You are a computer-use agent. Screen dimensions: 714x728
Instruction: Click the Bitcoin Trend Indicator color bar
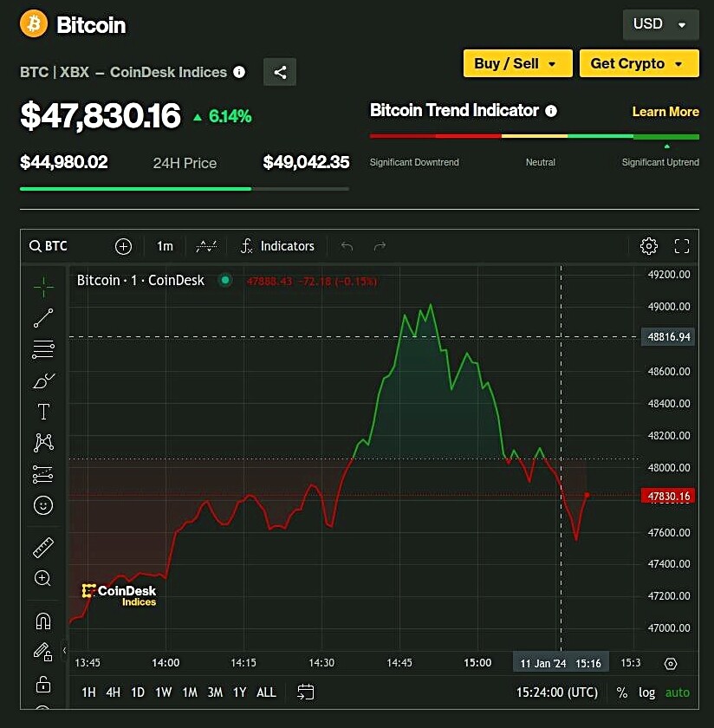point(535,137)
